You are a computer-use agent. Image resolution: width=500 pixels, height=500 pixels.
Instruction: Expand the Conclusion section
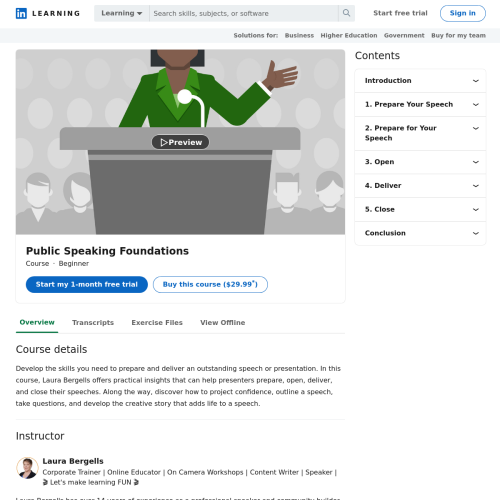[420, 233]
